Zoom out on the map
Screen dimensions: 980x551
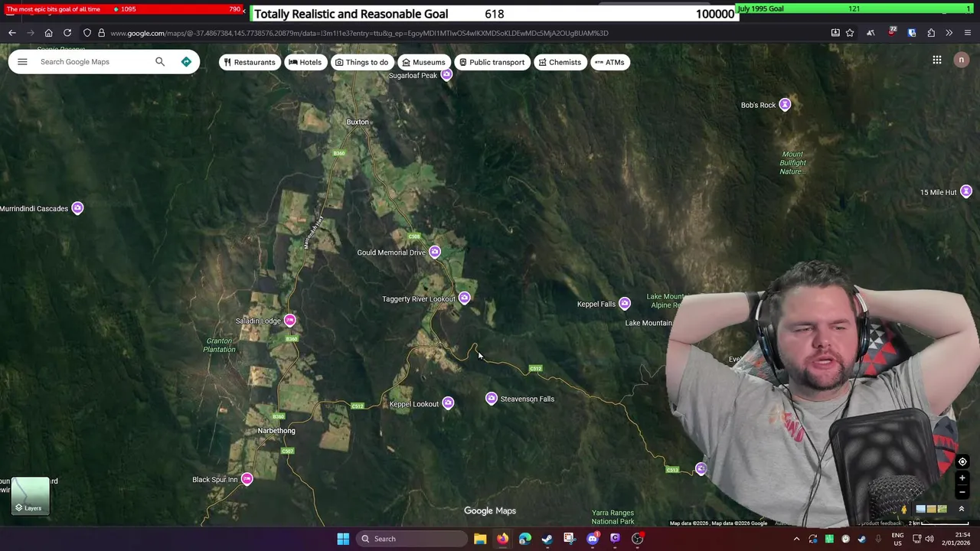(x=962, y=491)
